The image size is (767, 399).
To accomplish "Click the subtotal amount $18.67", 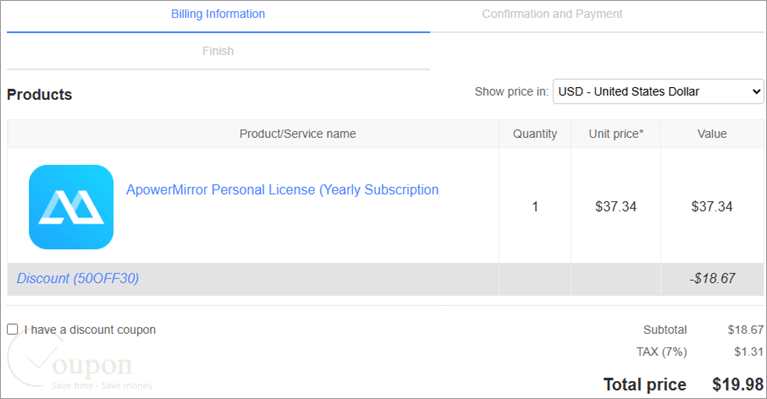I will click(745, 330).
